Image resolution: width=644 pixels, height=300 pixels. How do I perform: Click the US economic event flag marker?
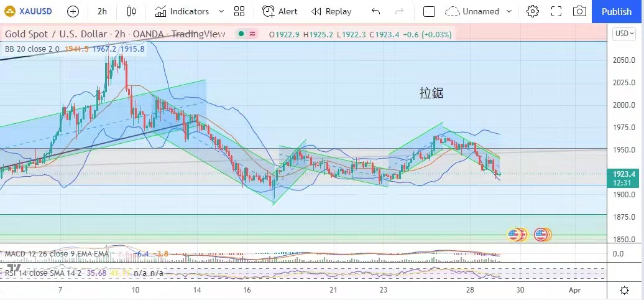(543, 235)
